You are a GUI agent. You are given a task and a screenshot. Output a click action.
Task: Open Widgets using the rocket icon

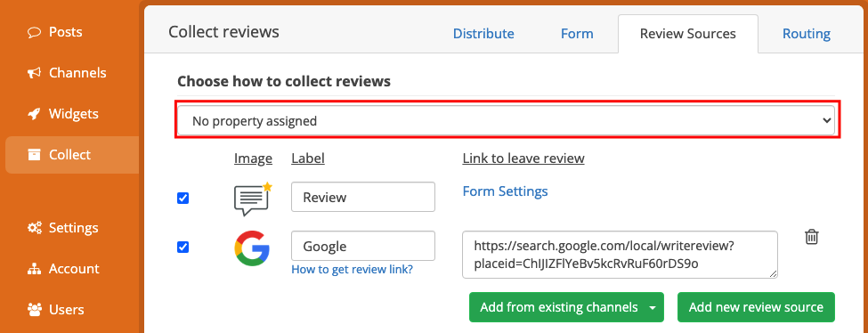[35, 114]
